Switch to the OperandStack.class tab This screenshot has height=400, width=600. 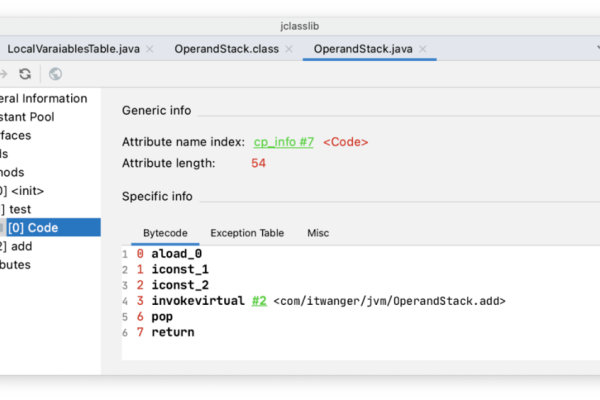tap(226, 49)
